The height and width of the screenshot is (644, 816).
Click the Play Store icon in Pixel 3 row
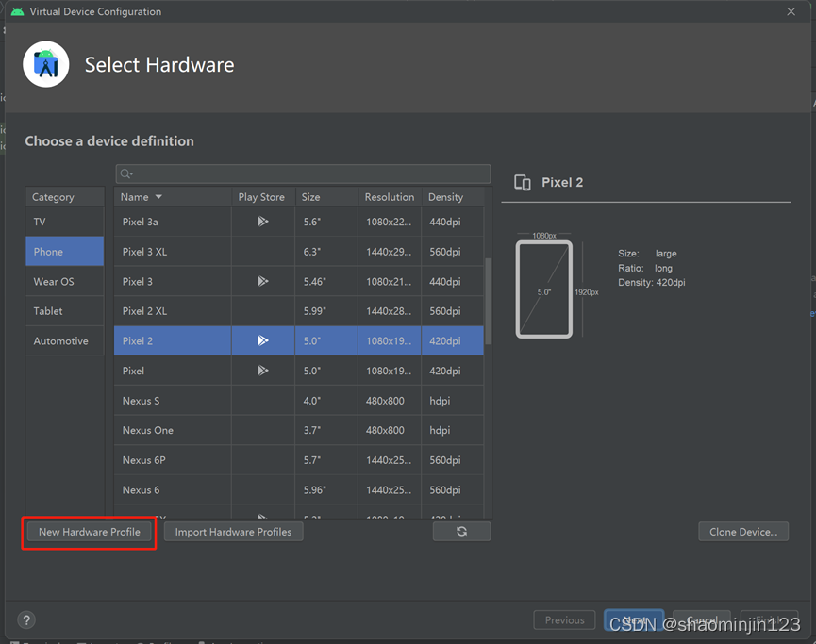tap(263, 281)
